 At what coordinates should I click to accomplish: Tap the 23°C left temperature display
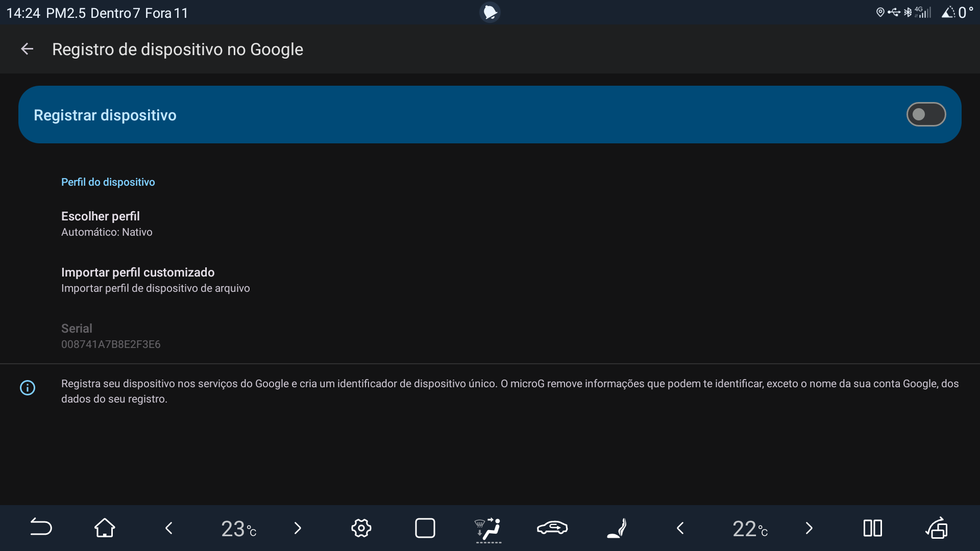[238, 529]
